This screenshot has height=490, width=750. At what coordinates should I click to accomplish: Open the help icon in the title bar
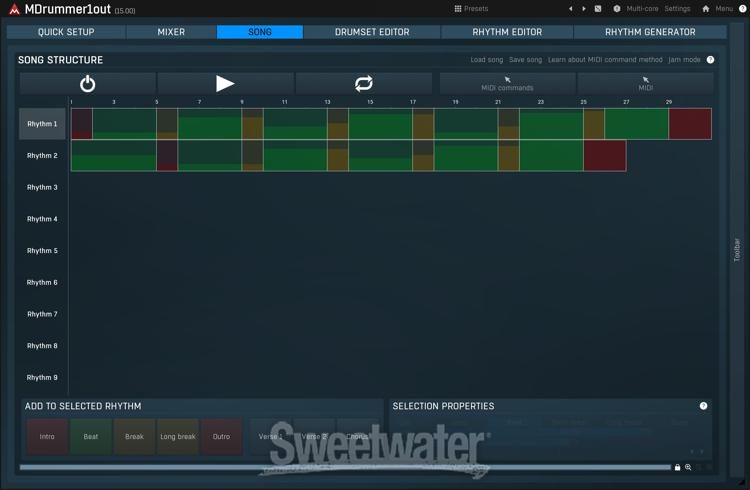click(742, 9)
